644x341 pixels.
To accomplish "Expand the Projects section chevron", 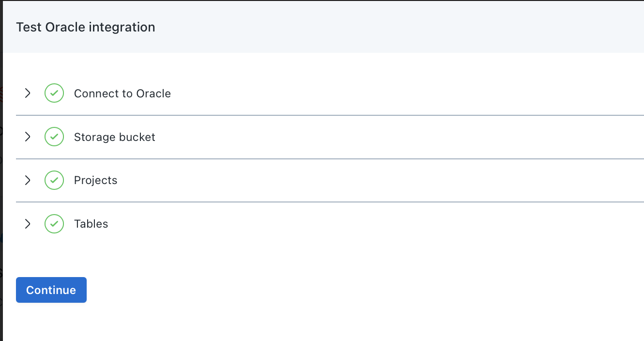I will [28, 180].
